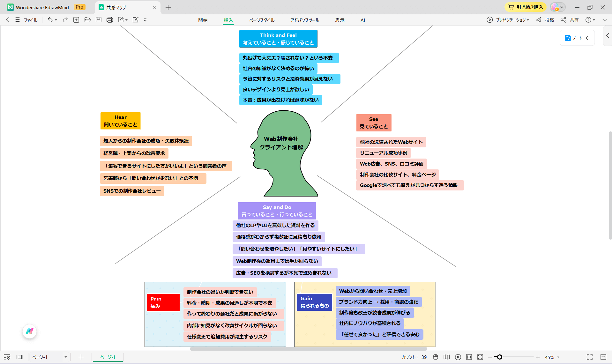
Task: Click the open folder icon
Action: click(x=87, y=20)
